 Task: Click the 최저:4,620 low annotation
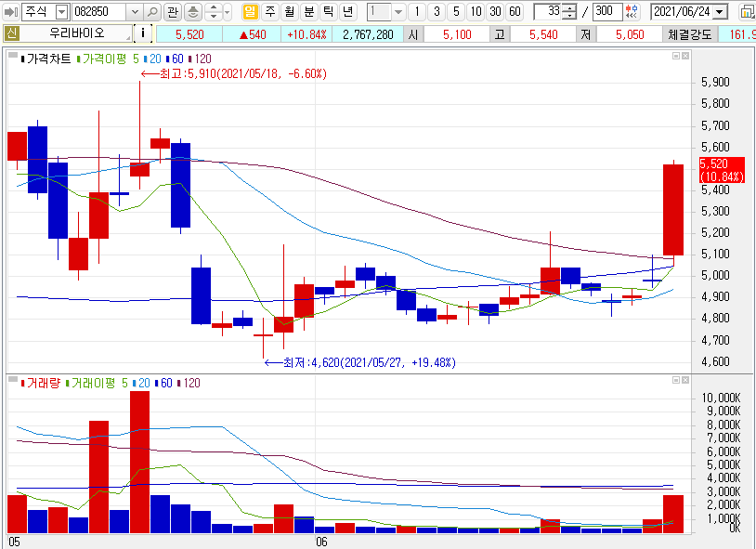coord(360,362)
